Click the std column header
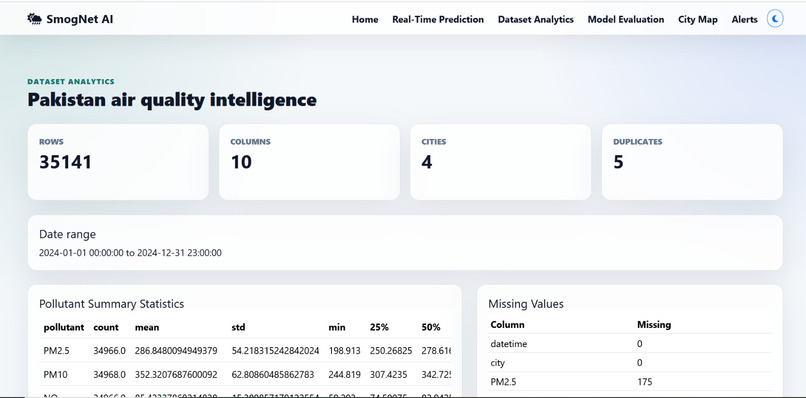 239,328
